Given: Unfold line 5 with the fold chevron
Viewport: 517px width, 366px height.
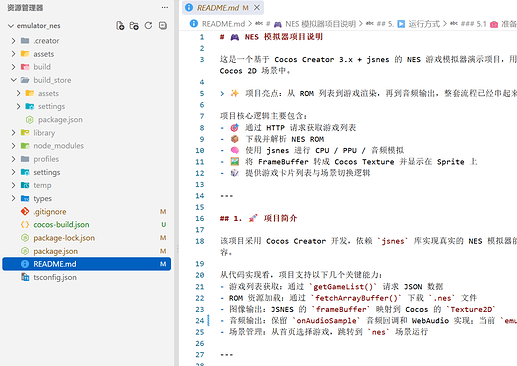Looking at the screenshot, I should 222,94.
